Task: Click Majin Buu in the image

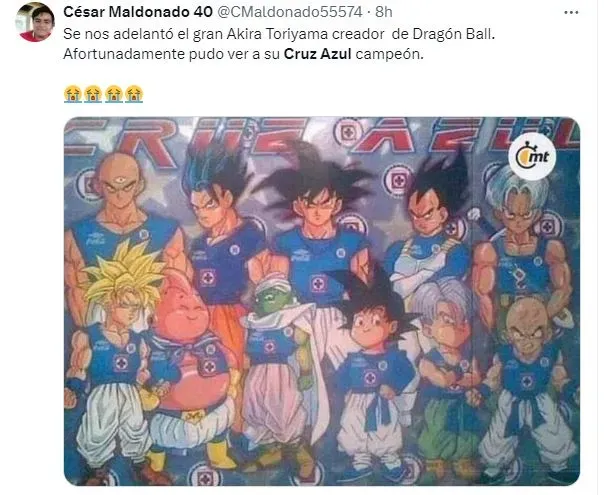Action: tap(189, 358)
